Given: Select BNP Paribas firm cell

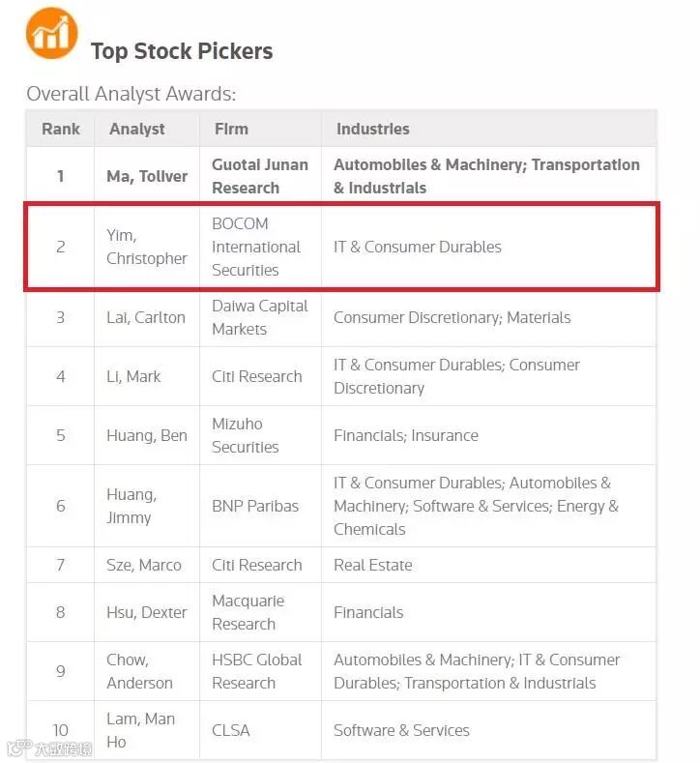Looking at the screenshot, I should pos(255,506).
